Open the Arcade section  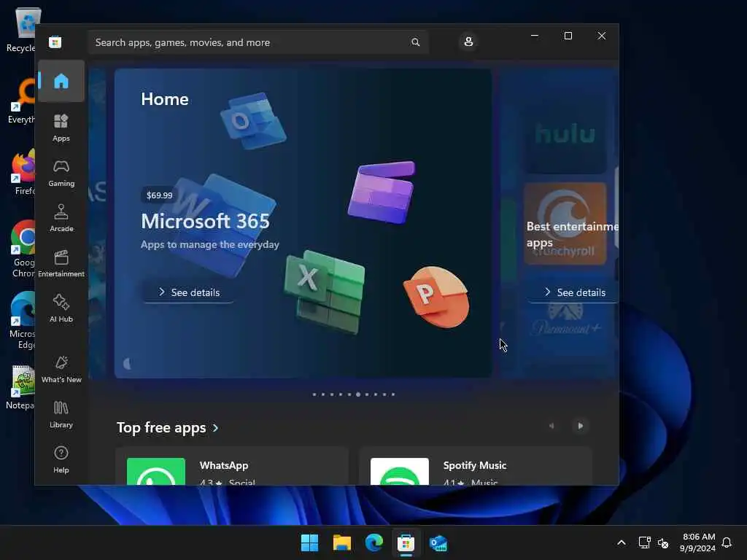click(61, 218)
